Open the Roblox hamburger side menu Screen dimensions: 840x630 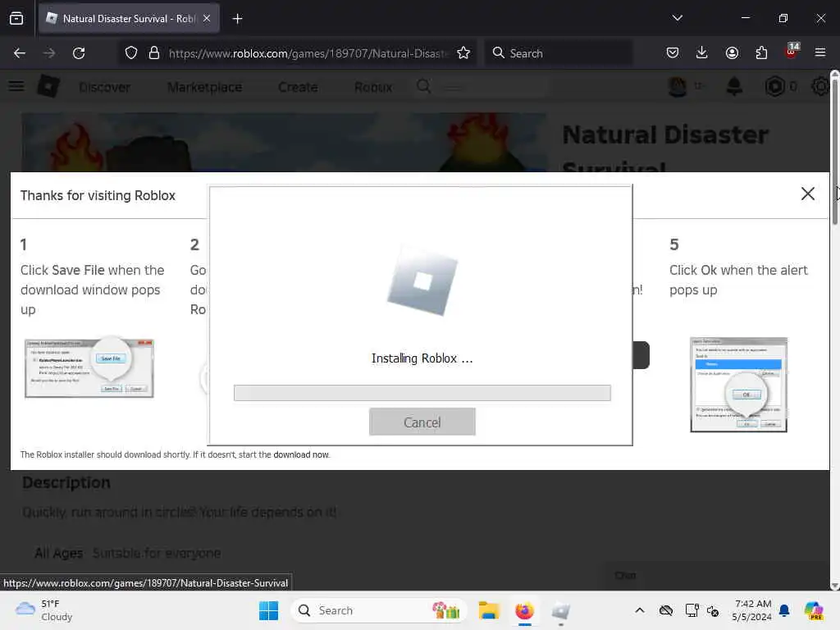[x=16, y=86]
